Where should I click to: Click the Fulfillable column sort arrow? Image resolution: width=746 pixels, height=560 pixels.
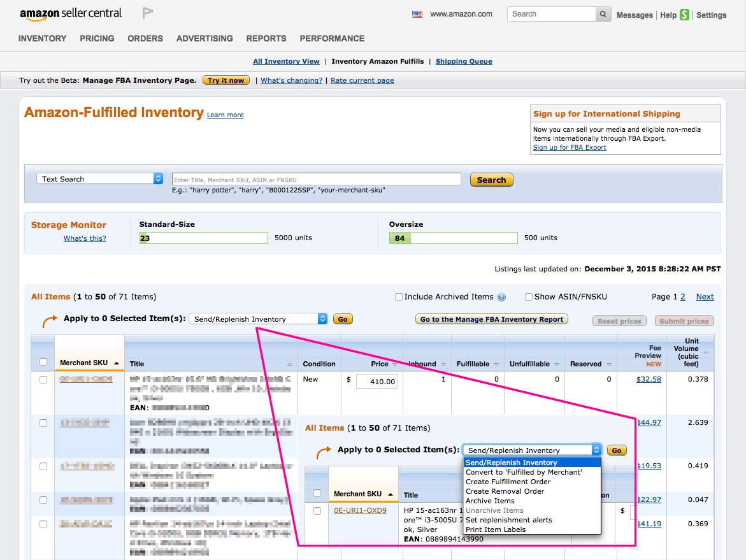click(x=496, y=364)
